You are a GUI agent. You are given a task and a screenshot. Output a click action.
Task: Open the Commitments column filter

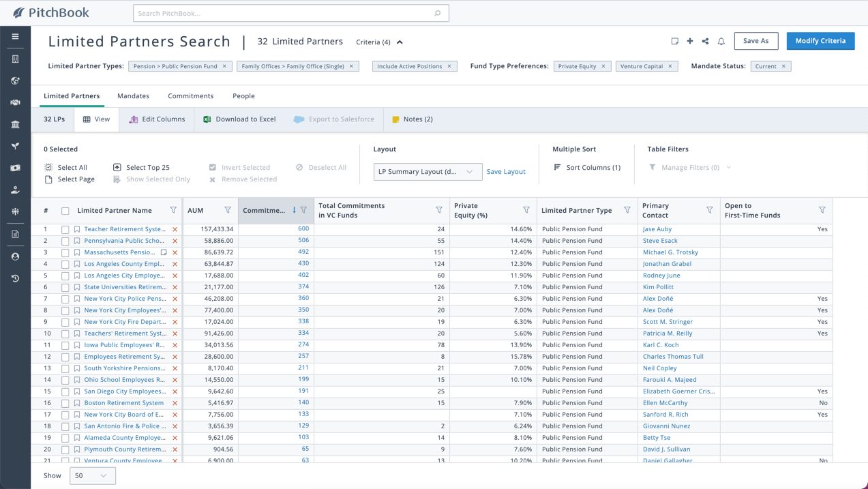[x=303, y=210]
